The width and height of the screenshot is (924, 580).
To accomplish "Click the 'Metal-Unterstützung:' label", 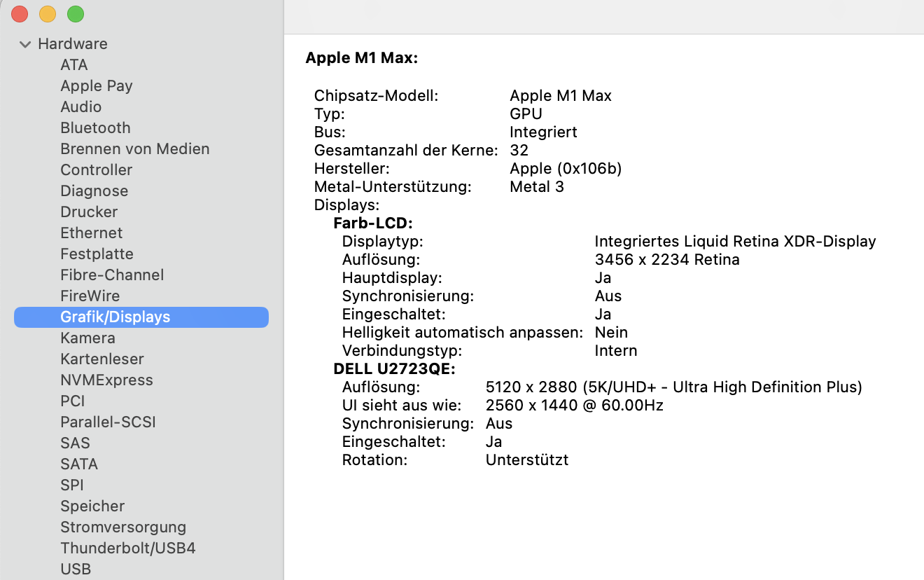I will [393, 186].
